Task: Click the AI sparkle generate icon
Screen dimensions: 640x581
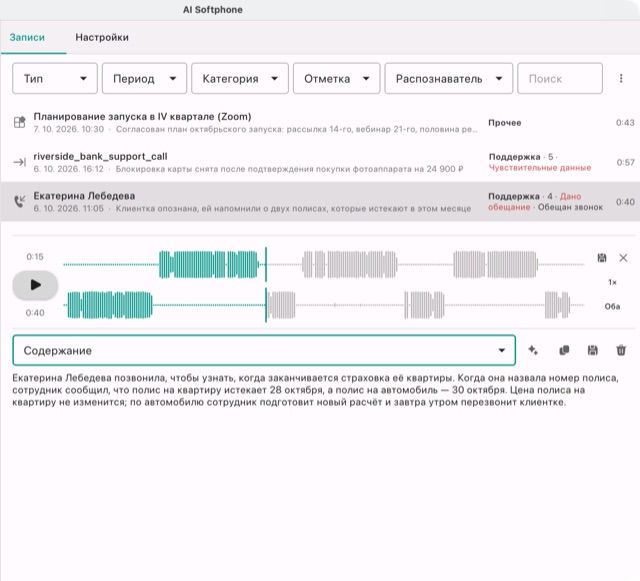Action: (x=533, y=350)
